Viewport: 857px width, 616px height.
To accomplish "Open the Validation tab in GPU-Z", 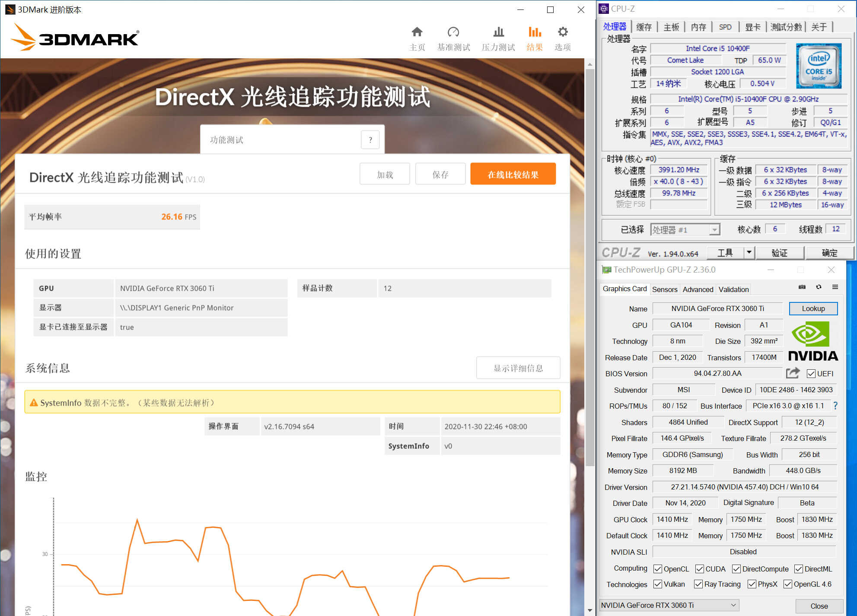I will pos(733,289).
